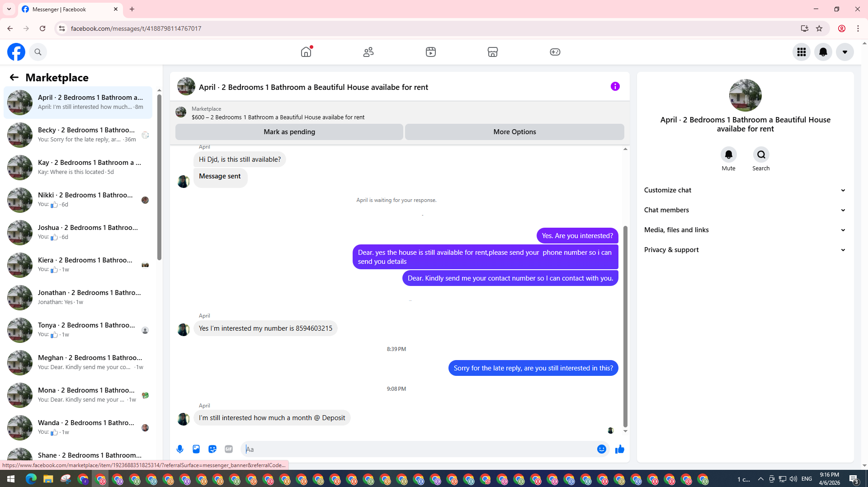Open the Chrome profile icon
This screenshot has height=487, width=868.
(842, 28)
